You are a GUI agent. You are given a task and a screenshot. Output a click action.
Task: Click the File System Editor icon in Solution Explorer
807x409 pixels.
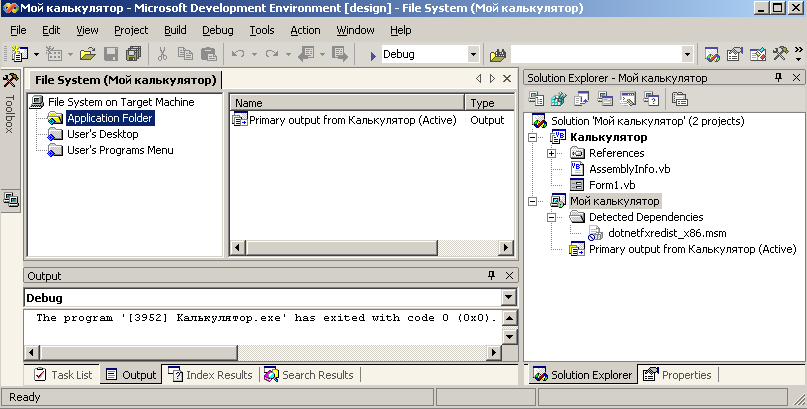click(536, 99)
